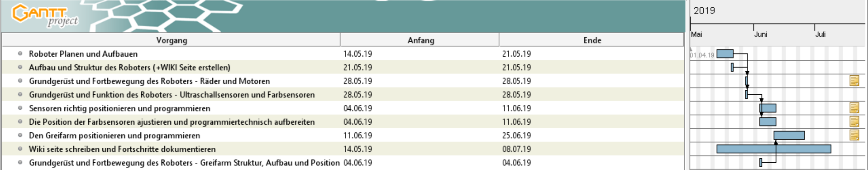Click the GanttProject logo
The image size is (868, 170).
(45, 15)
